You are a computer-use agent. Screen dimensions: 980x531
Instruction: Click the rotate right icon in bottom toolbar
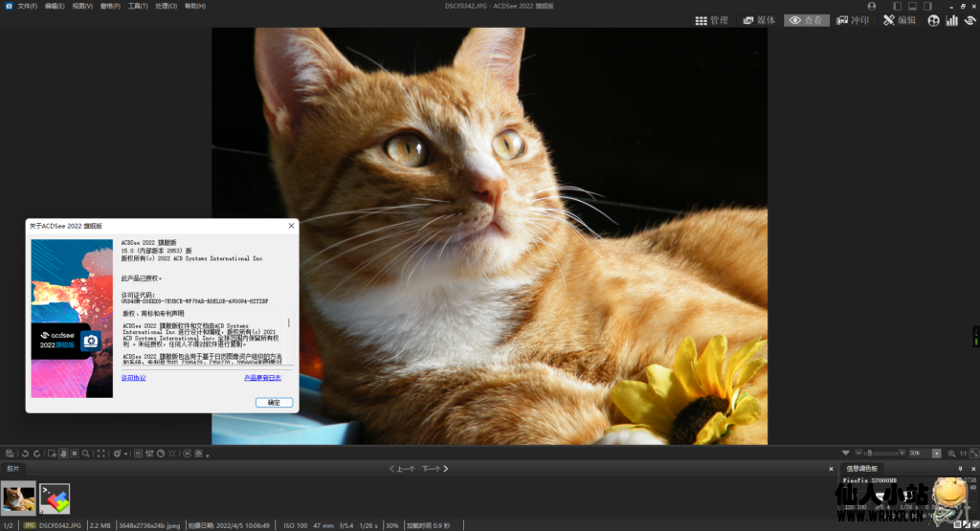[x=36, y=454]
